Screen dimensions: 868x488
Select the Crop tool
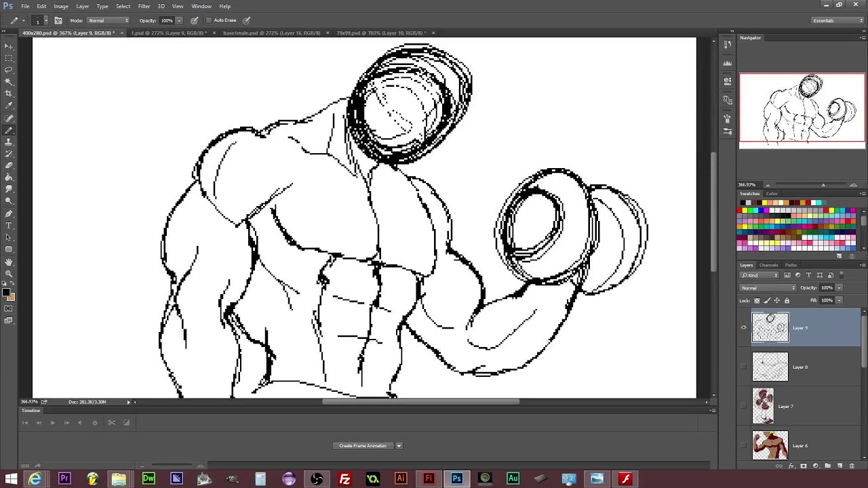pos(9,94)
